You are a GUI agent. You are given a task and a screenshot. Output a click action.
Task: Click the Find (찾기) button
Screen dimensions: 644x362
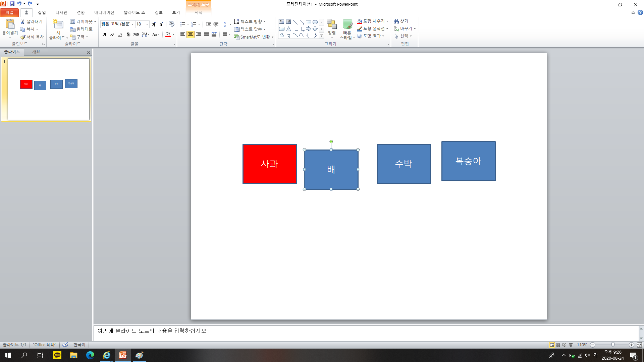(401, 21)
